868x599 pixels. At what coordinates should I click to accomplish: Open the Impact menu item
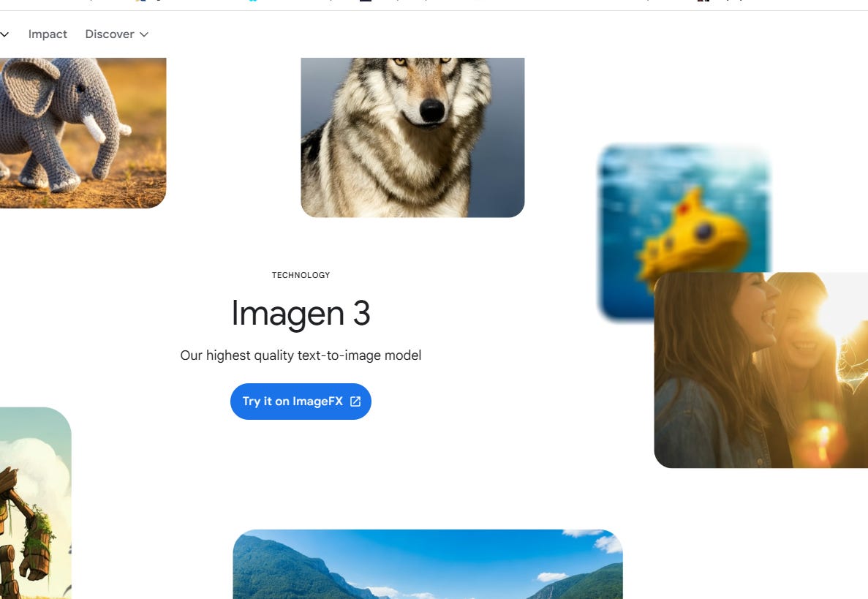coord(48,34)
